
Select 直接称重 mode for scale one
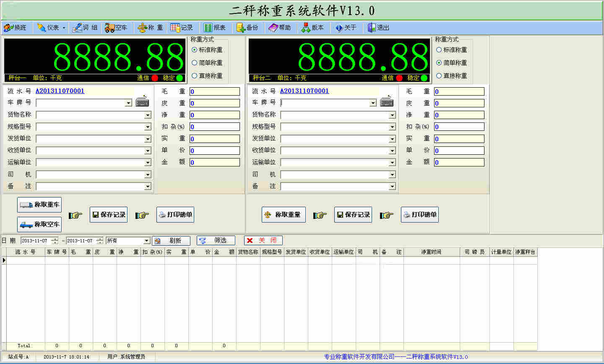[195, 76]
